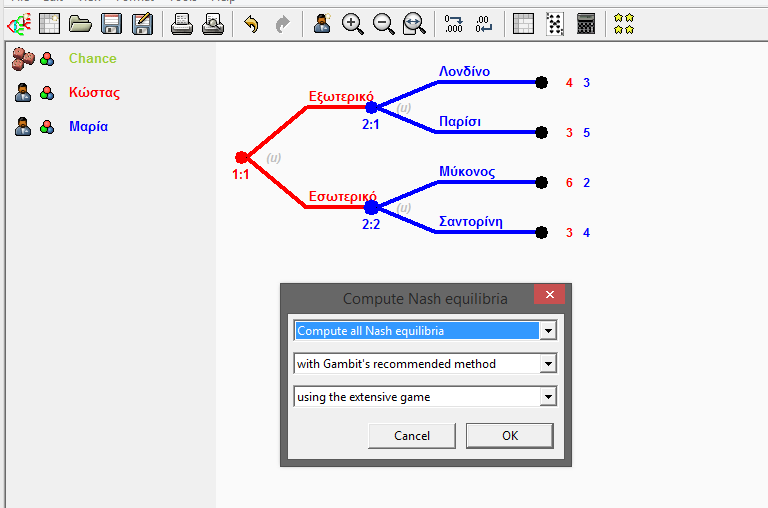This screenshot has height=508, width=768.
Task: Click the Save As pencil-disk icon
Action: pyautogui.click(x=143, y=24)
